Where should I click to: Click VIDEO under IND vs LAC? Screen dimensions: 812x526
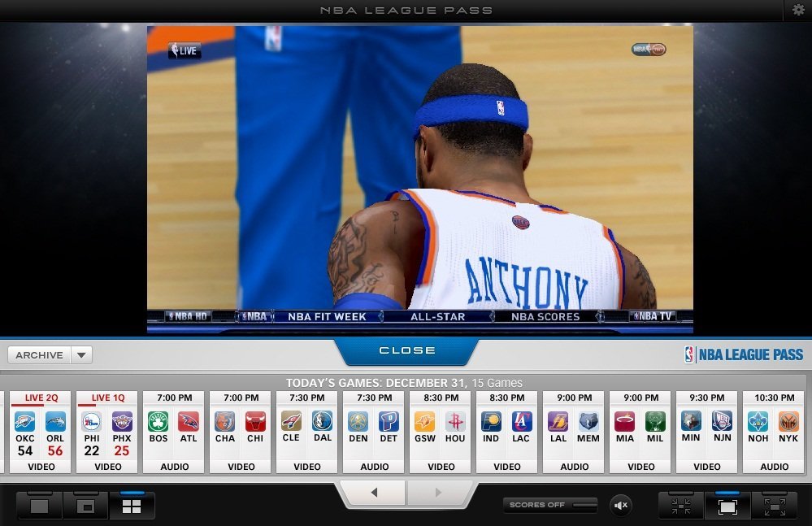coord(507,467)
